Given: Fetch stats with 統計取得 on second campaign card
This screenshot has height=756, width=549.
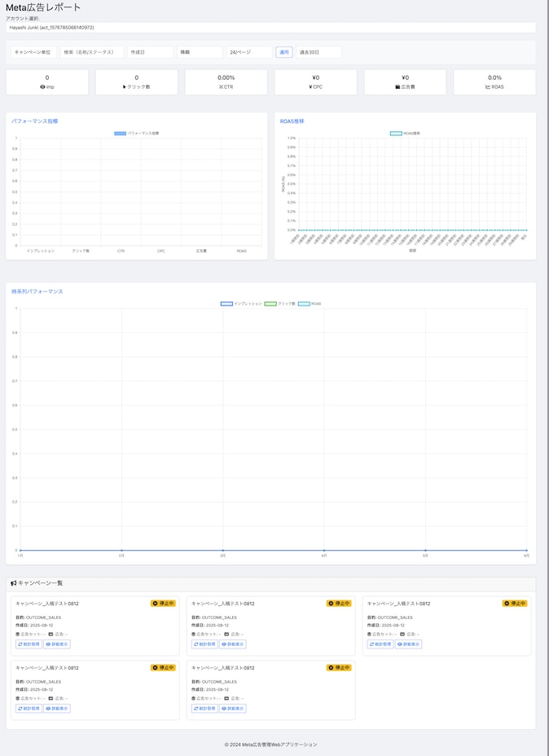Looking at the screenshot, I should (x=204, y=644).
